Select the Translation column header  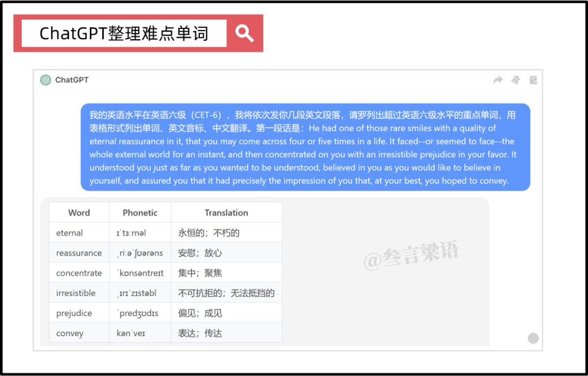click(x=226, y=213)
